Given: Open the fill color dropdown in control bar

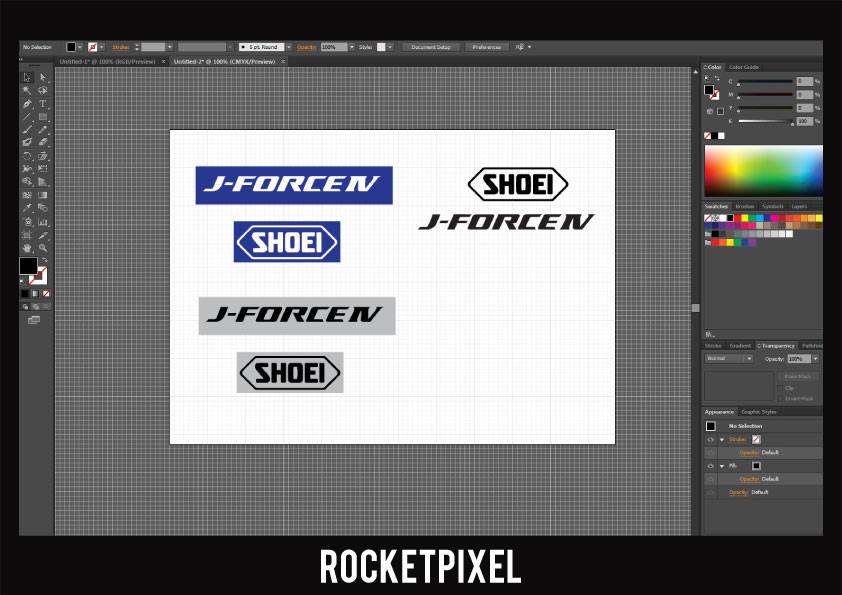Looking at the screenshot, I should point(80,47).
